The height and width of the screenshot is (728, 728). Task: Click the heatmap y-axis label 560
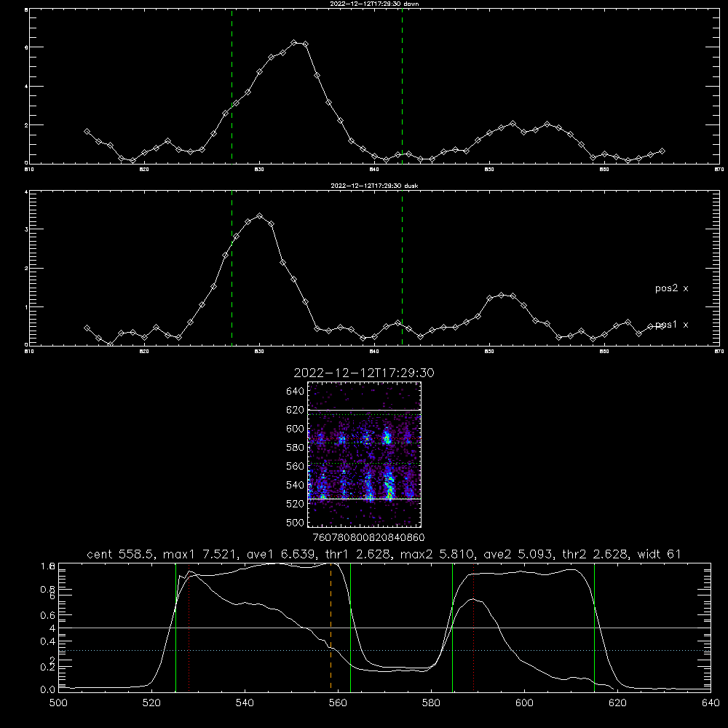tap(296, 466)
